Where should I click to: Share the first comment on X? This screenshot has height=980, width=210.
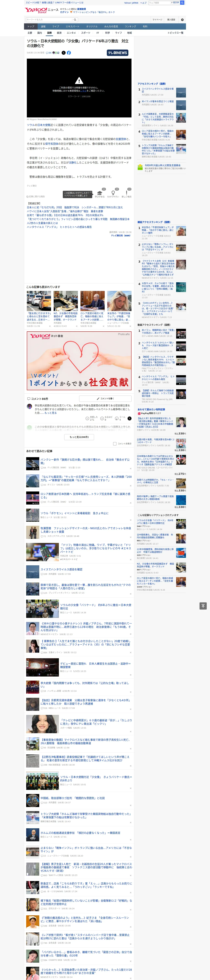[x=130, y=418]
